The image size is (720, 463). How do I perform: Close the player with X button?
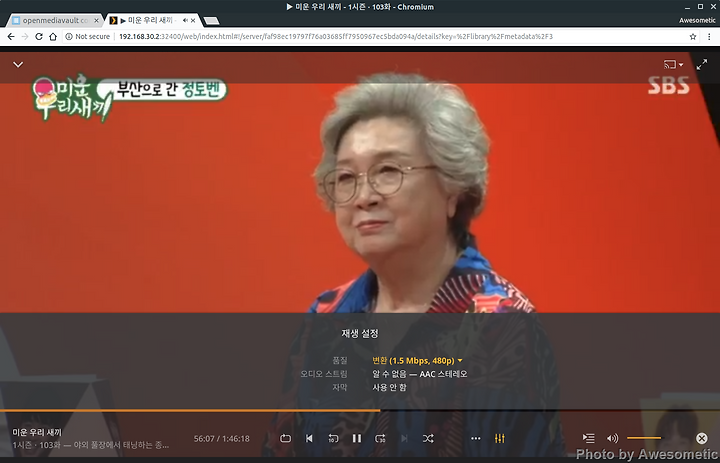tap(702, 439)
